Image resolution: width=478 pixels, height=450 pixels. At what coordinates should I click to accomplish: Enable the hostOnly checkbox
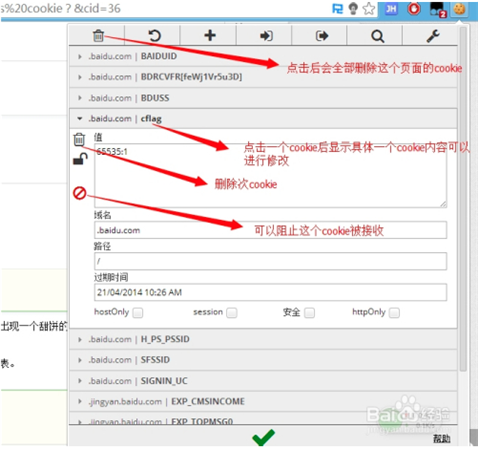point(138,313)
